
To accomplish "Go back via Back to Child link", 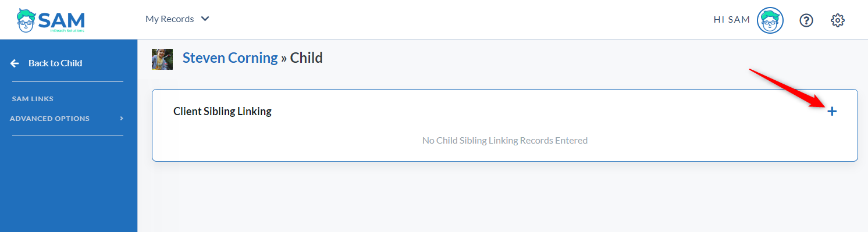I will click(x=55, y=63).
